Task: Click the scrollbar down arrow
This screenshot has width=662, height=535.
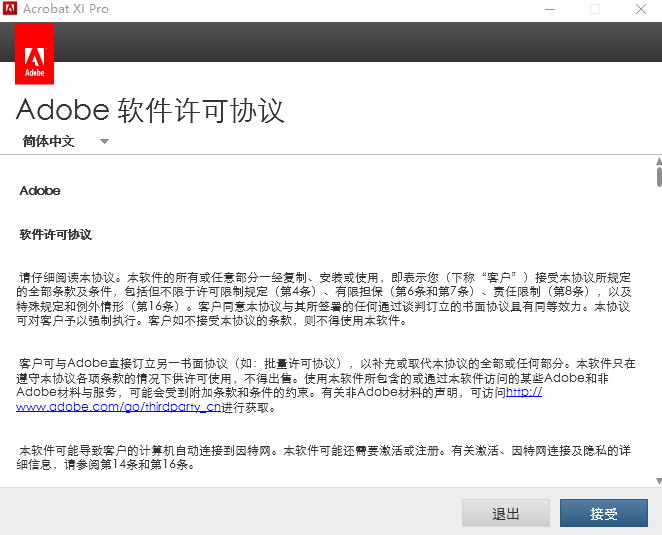Action: click(659, 481)
